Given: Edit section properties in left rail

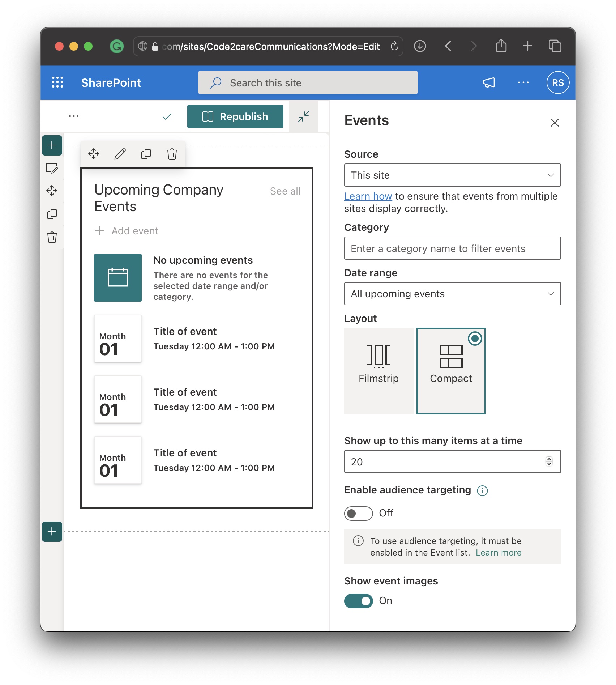Looking at the screenshot, I should (52, 168).
